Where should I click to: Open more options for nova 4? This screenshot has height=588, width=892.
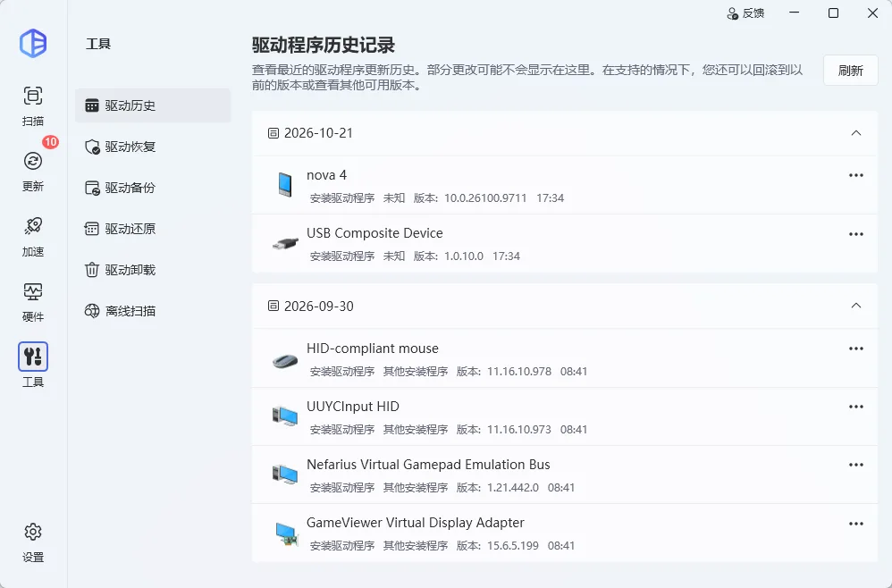[x=856, y=175]
